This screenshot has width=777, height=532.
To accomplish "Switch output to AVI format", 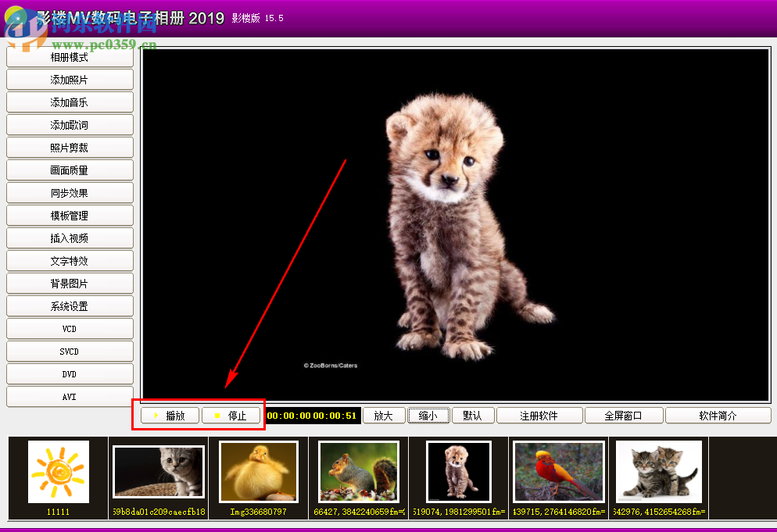I will pos(69,396).
